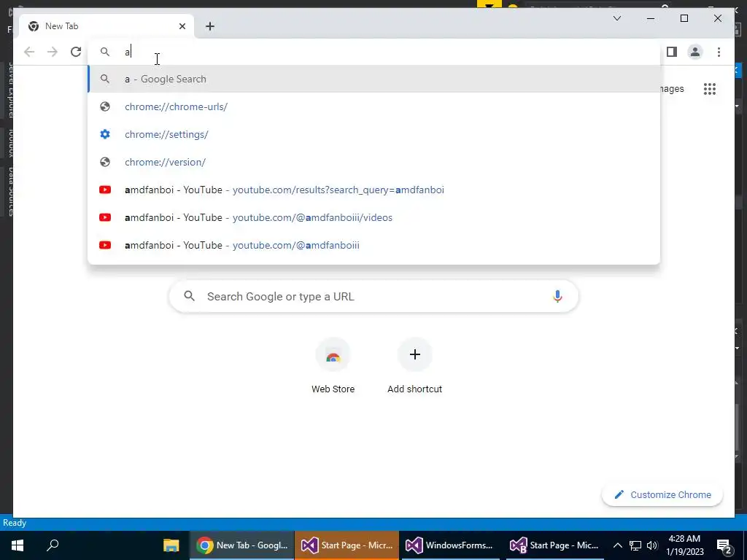The width and height of the screenshot is (747, 560).
Task: Start voice search with the microphone
Action: [557, 296]
